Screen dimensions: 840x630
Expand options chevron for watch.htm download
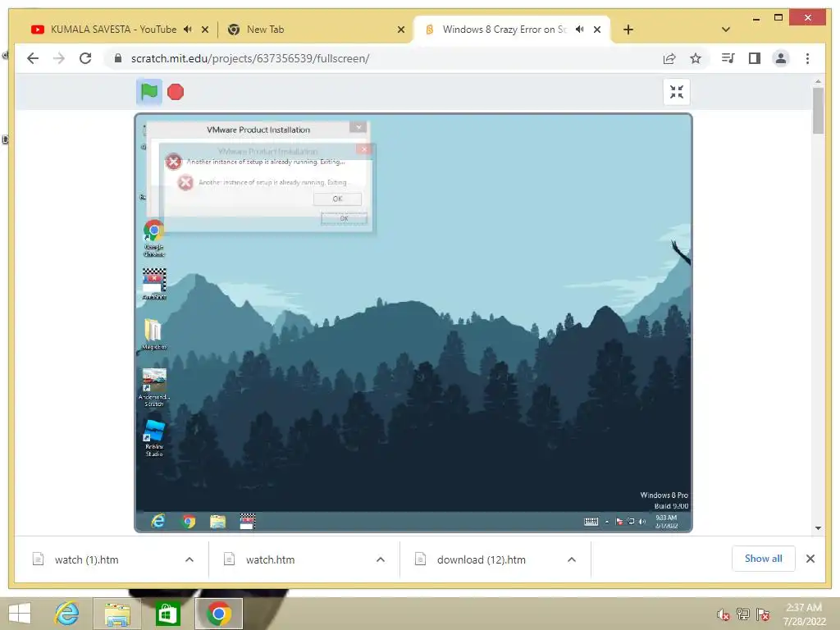coord(381,559)
